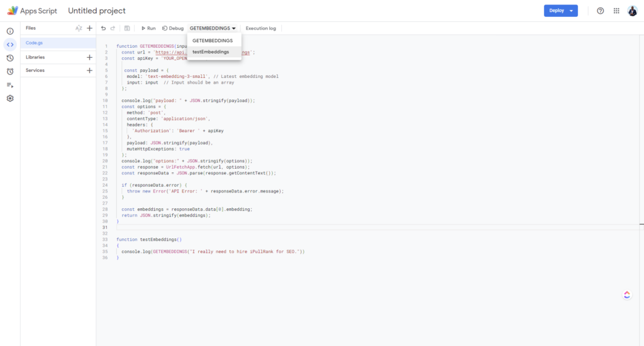This screenshot has width=644, height=346.
Task: Click the 'Authorization' header line
Action: (178, 131)
